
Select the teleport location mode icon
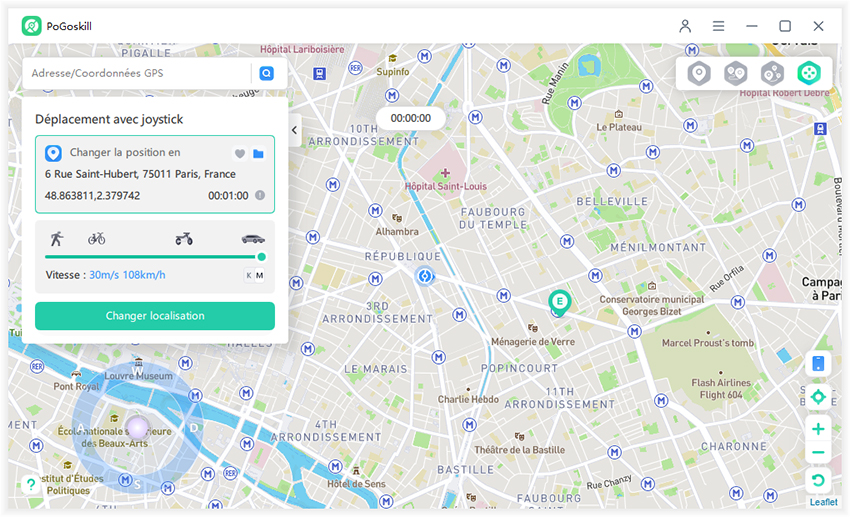click(x=699, y=73)
